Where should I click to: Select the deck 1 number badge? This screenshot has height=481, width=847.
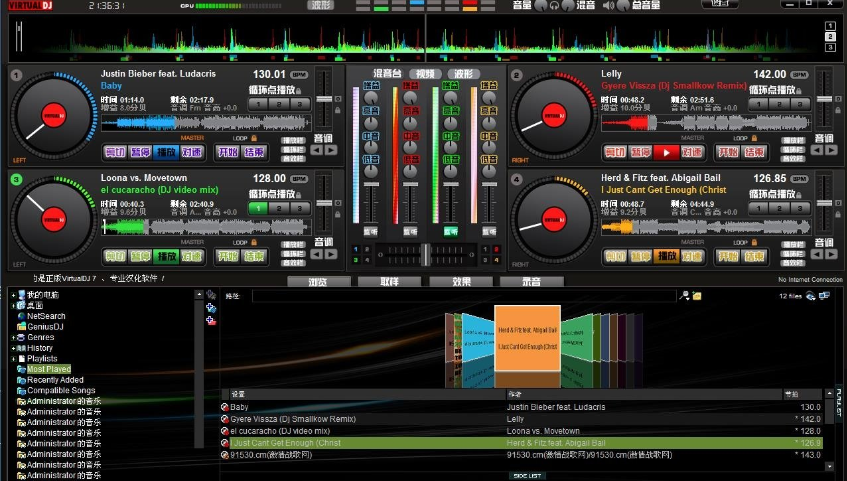(x=16, y=75)
